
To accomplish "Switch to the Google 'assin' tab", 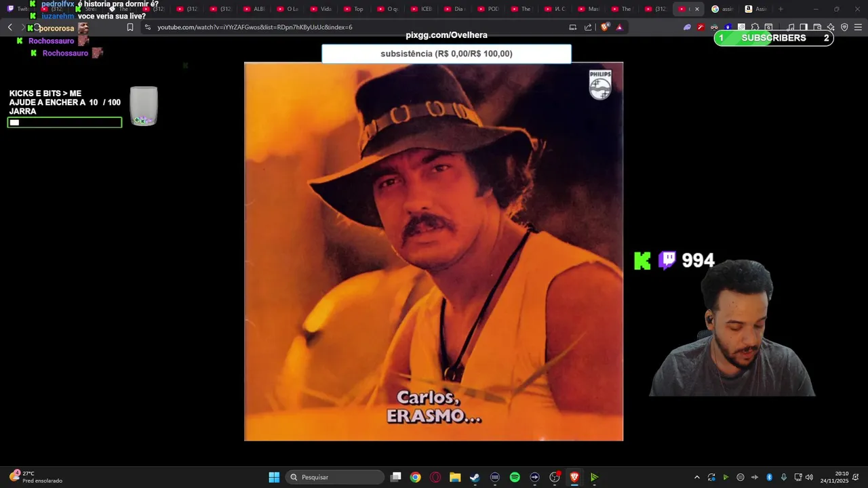I will click(x=723, y=9).
